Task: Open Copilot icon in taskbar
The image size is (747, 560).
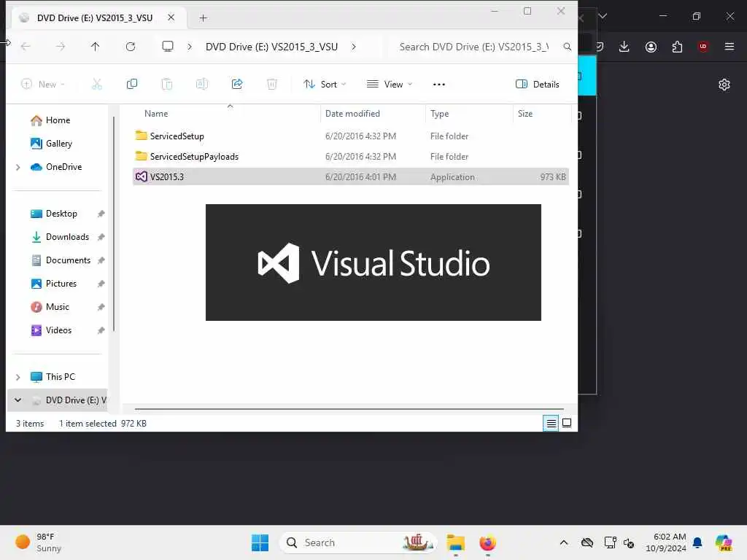Action: click(x=724, y=542)
